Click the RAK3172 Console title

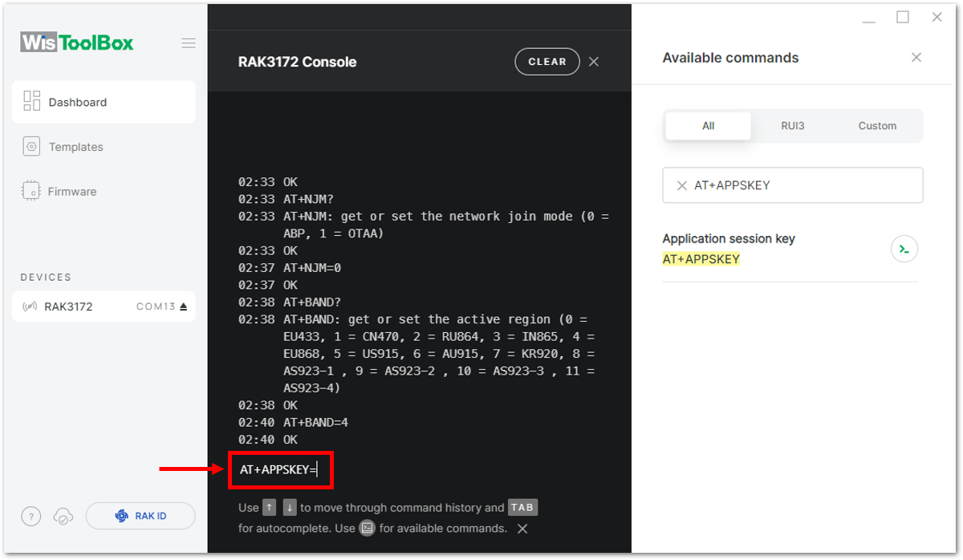[298, 62]
